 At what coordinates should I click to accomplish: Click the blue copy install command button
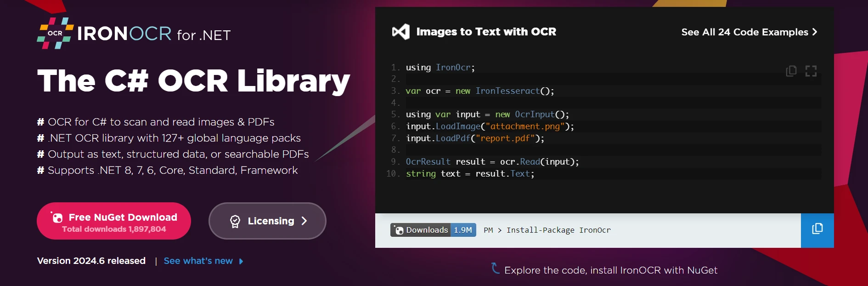[x=817, y=230]
